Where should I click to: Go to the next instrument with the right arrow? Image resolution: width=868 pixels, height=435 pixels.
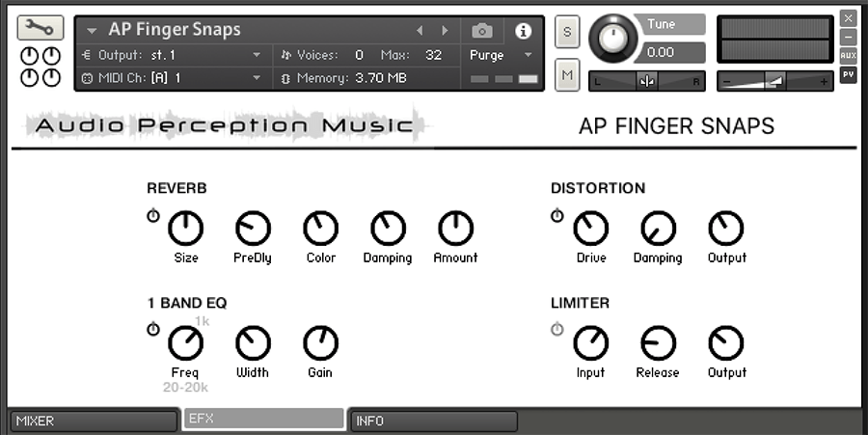tap(445, 31)
